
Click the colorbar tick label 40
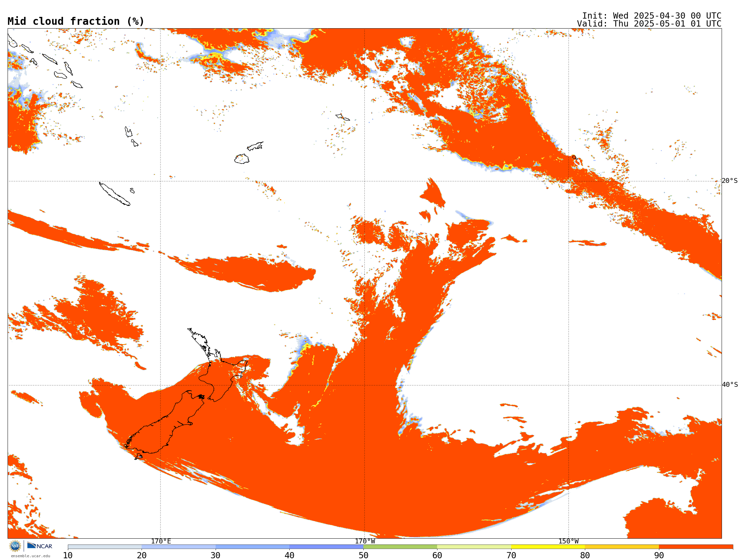[x=289, y=555]
